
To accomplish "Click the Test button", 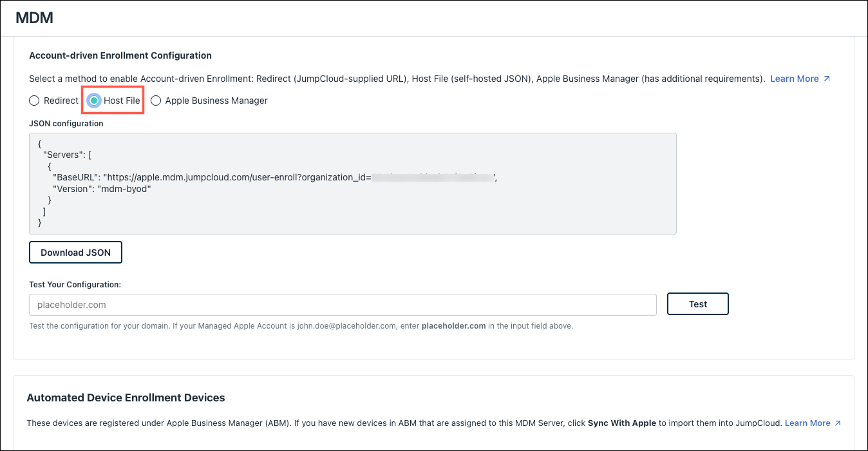I will 697,304.
